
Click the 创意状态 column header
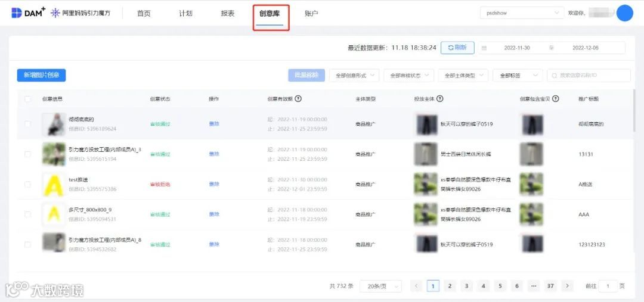pos(160,99)
